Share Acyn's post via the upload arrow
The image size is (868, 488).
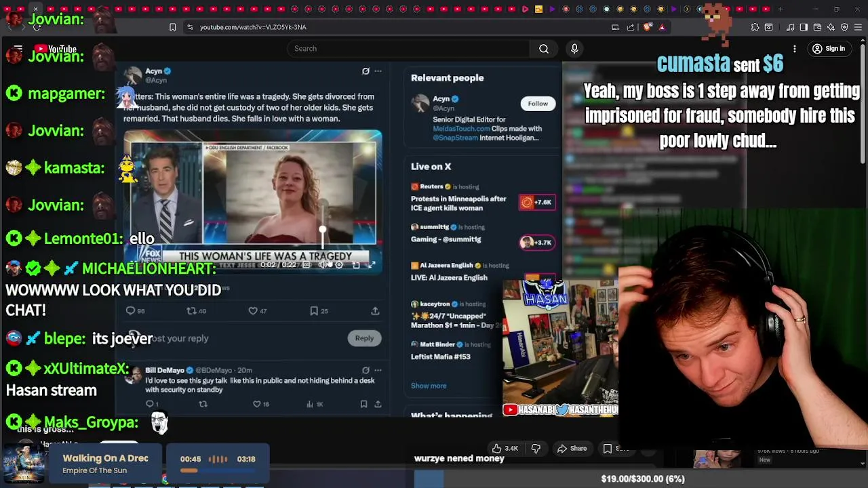(375, 310)
